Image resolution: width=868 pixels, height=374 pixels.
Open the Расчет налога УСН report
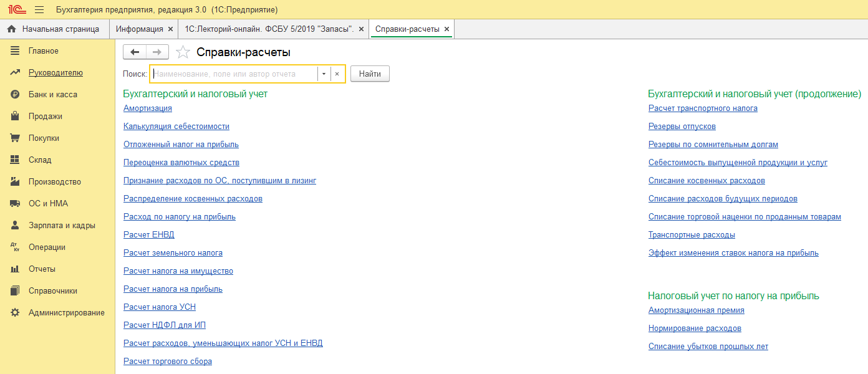pyautogui.click(x=160, y=307)
